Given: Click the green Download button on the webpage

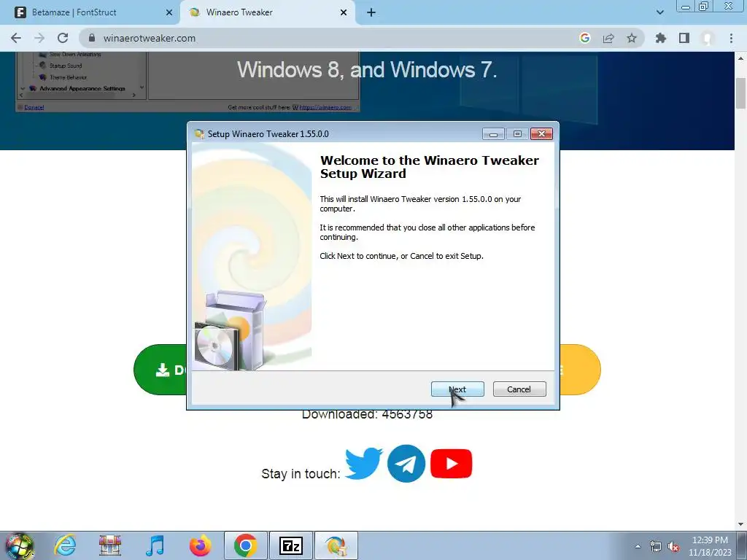Looking at the screenshot, I should click(x=160, y=370).
